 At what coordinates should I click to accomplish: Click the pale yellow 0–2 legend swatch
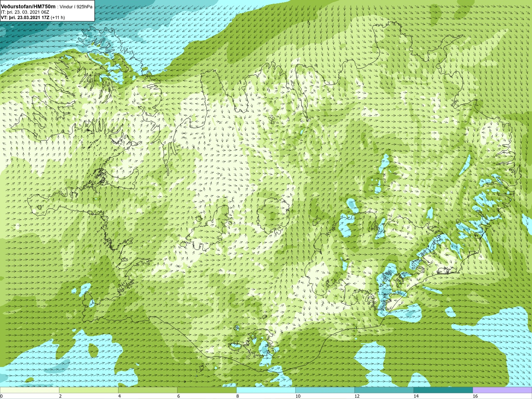pos(30,390)
